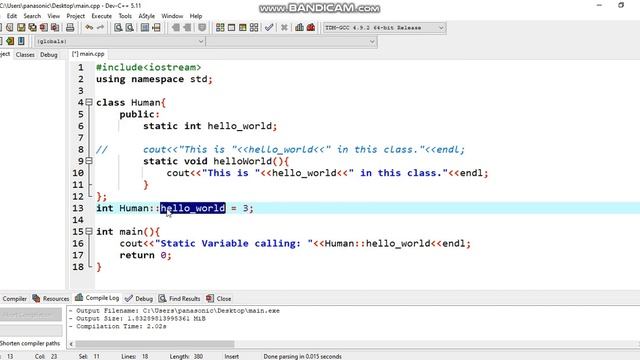The height and width of the screenshot is (360, 640).
Task: Click the Open file toolbar icon
Action: (9, 28)
